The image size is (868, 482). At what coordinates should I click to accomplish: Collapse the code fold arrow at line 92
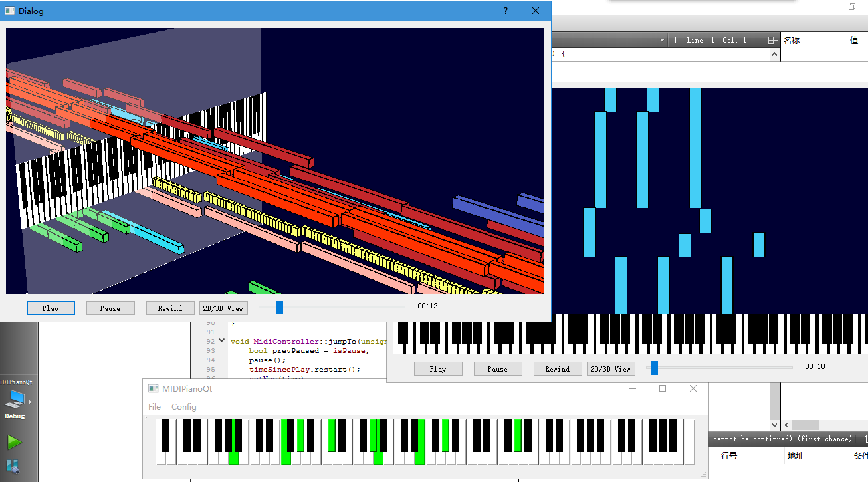pyautogui.click(x=222, y=340)
